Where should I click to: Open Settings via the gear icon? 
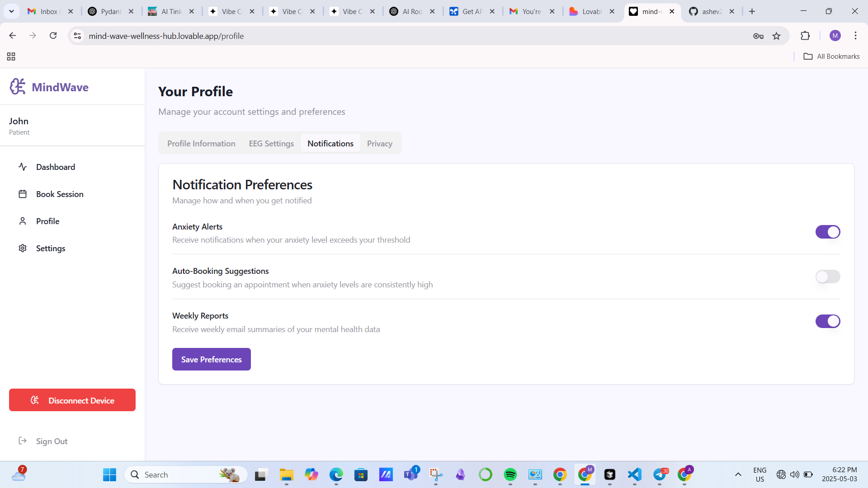coord(23,248)
